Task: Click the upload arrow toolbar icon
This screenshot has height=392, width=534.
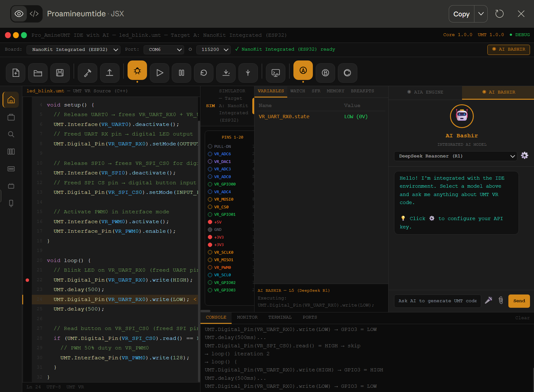Action: tap(109, 73)
